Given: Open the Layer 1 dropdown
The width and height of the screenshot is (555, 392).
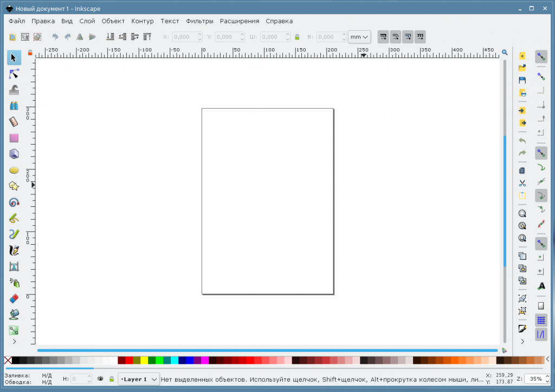Looking at the screenshot, I should [x=138, y=379].
